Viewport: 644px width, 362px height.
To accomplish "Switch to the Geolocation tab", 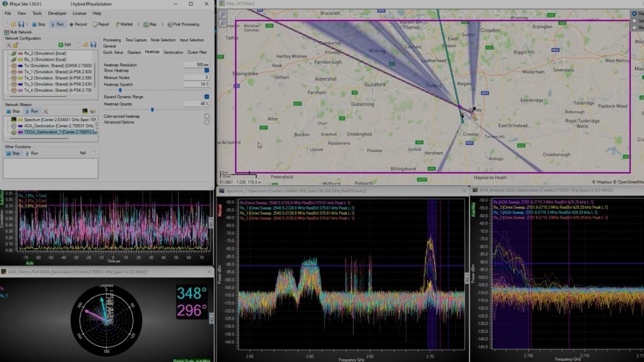I will pos(173,53).
